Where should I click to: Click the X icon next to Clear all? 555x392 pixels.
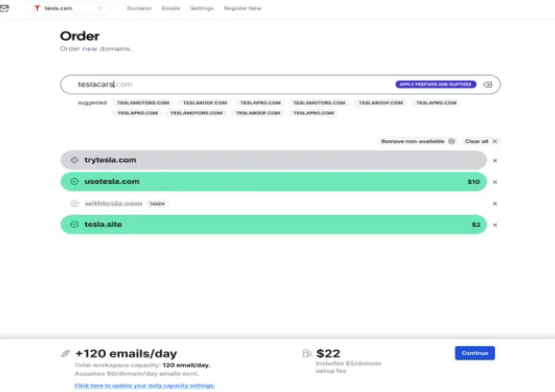click(495, 141)
